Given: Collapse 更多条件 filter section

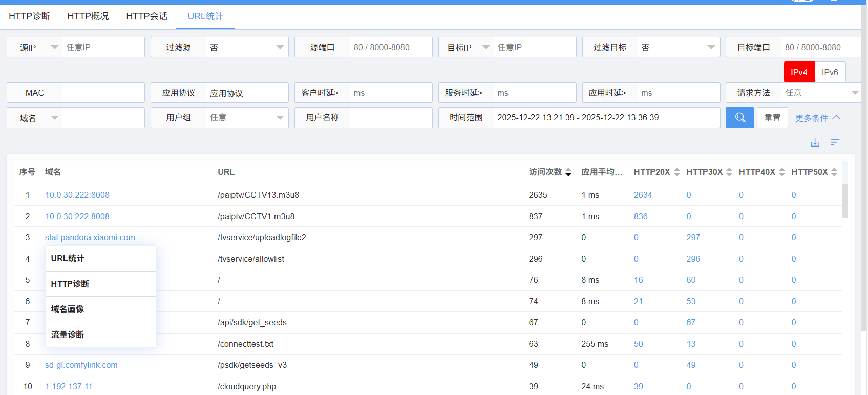Looking at the screenshot, I should [x=818, y=118].
